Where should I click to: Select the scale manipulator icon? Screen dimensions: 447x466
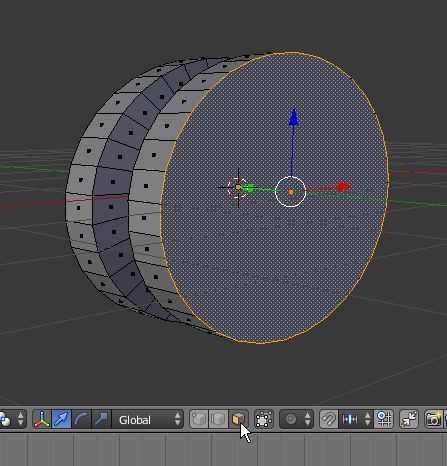(101, 419)
